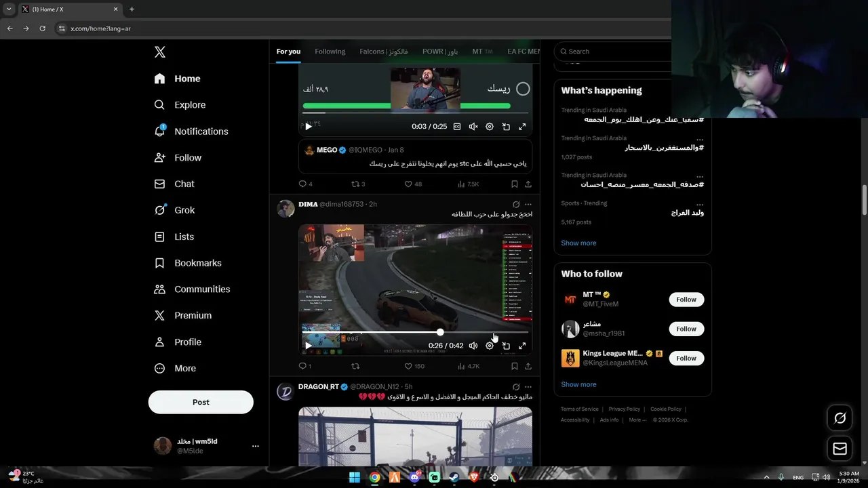Open the floating messages button
868x488 pixels.
click(840, 449)
